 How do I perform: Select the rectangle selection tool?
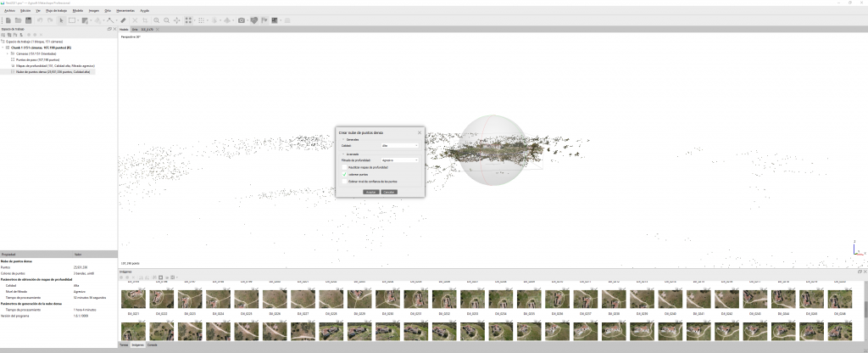[x=71, y=20]
